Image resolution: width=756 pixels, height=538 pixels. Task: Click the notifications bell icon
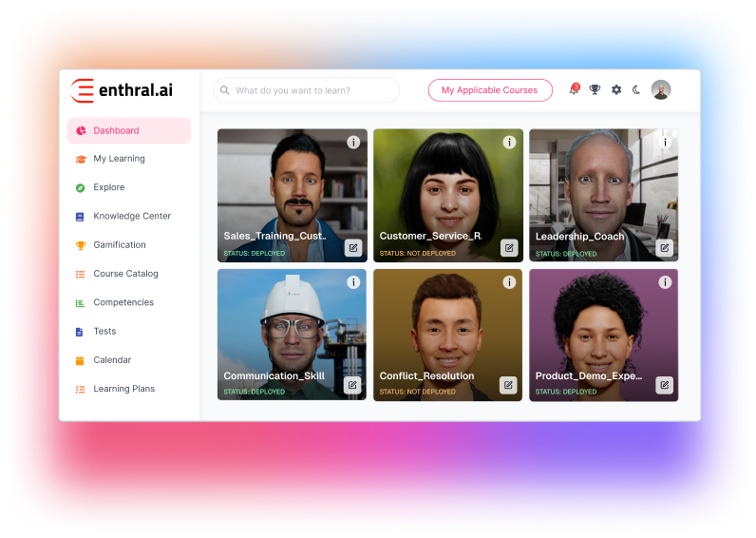pyautogui.click(x=574, y=89)
